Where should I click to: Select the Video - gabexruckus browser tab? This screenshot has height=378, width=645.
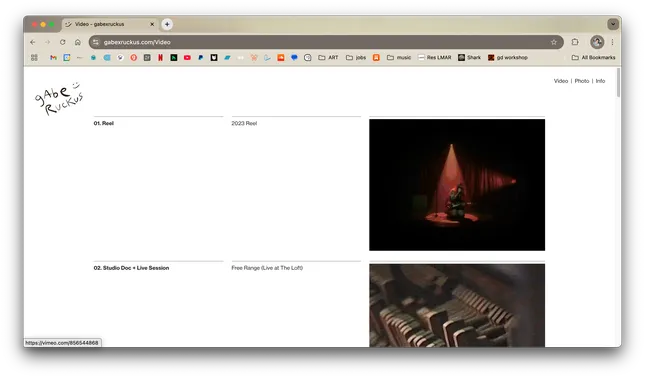[109, 24]
